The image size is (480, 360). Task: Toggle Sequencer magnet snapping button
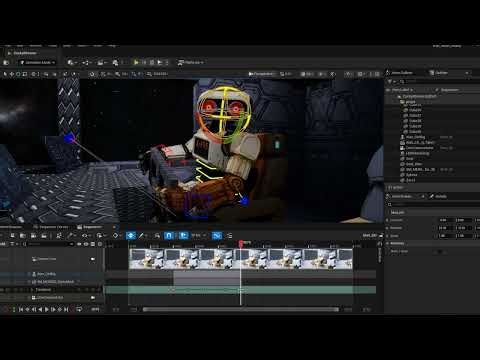(169, 236)
